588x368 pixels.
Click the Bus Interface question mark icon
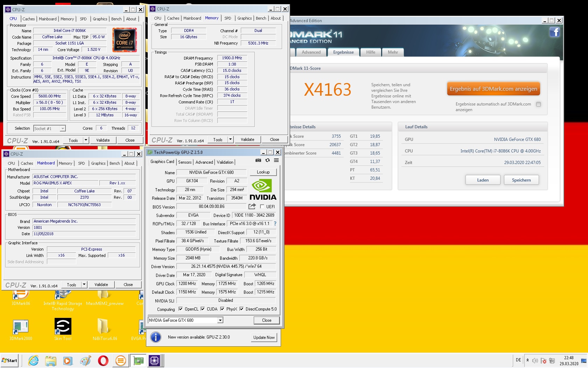pos(275,224)
